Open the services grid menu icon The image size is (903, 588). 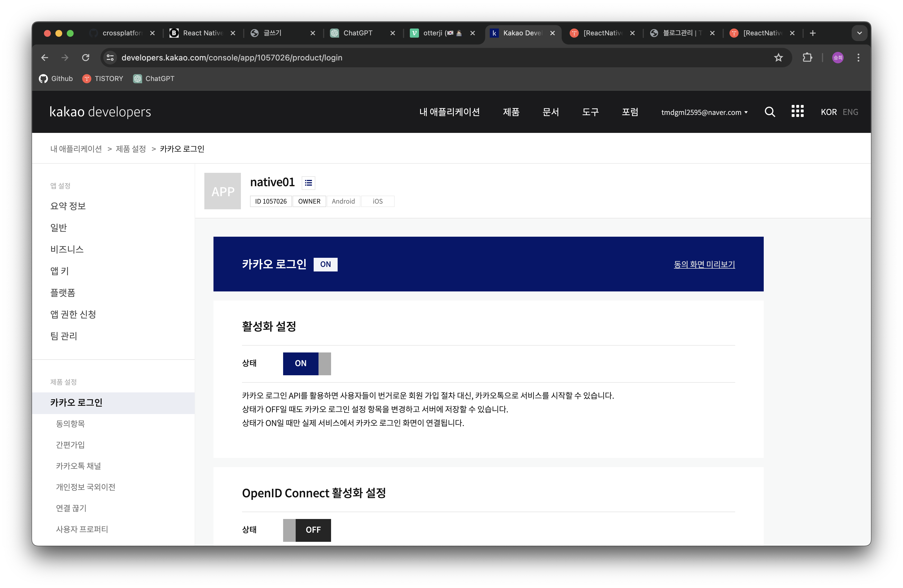(797, 111)
